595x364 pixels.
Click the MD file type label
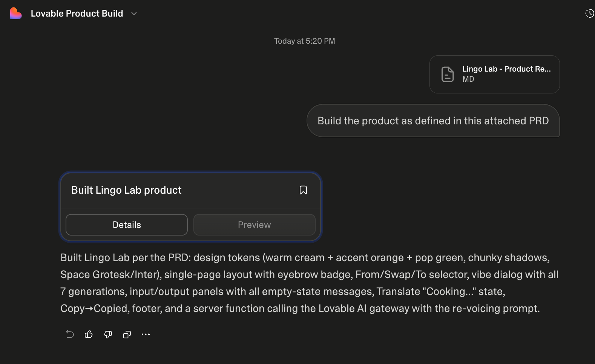pos(468,79)
